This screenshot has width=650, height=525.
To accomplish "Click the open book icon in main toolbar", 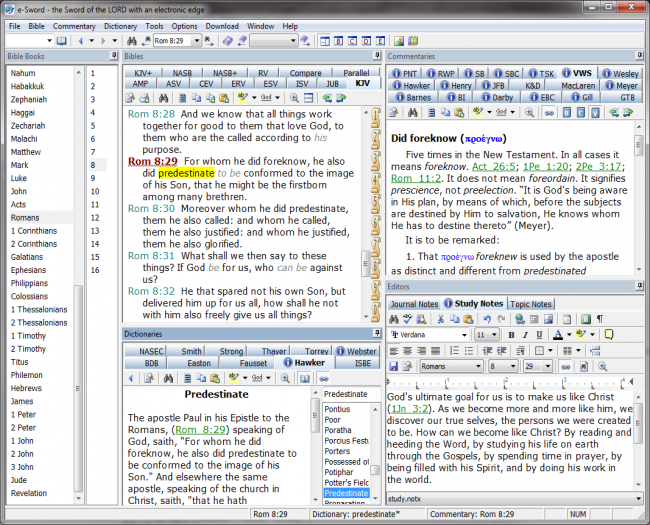I will click(62, 41).
